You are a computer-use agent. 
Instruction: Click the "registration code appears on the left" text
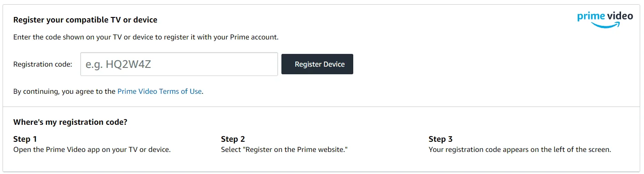click(x=520, y=150)
